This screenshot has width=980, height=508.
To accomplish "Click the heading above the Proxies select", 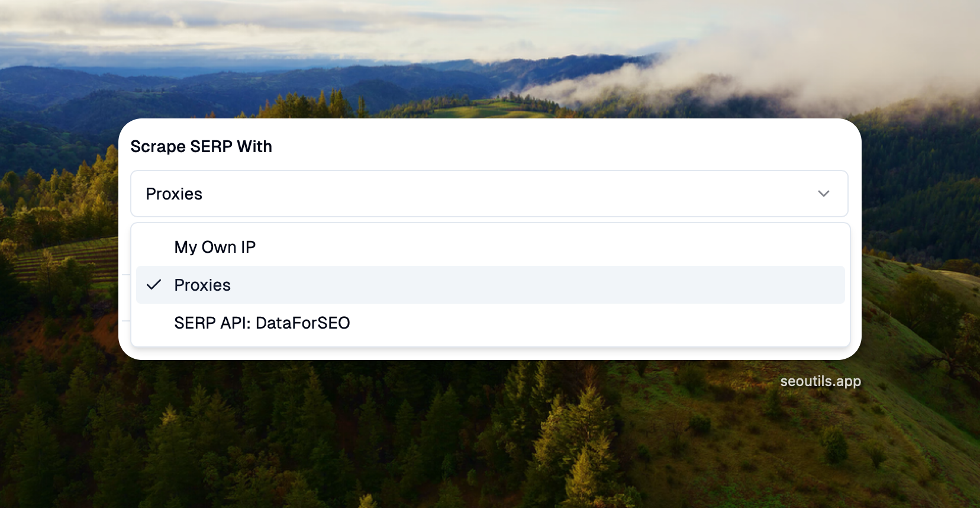I will (201, 146).
